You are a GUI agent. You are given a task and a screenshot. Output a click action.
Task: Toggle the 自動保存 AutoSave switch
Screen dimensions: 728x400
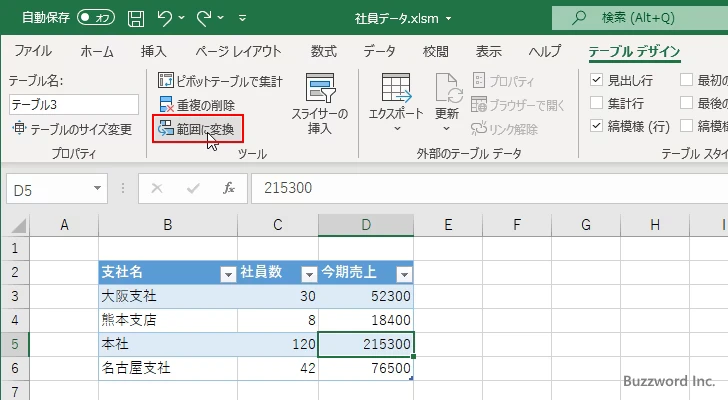tap(96, 18)
